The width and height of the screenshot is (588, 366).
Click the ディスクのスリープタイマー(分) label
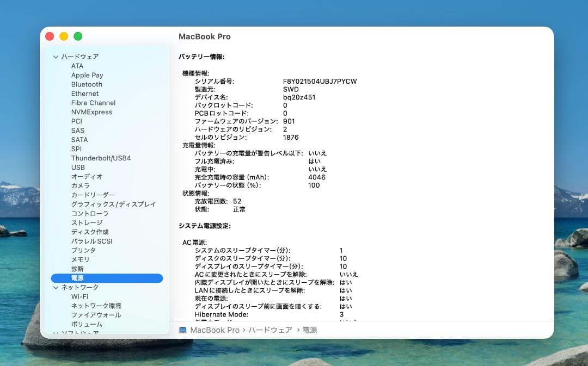[242, 258]
